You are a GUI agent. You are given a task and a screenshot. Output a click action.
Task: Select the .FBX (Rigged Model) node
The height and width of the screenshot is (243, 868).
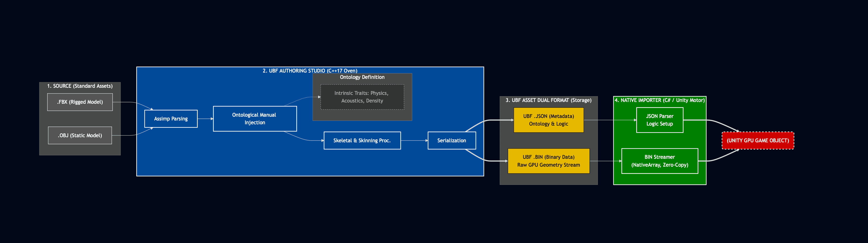tap(79, 102)
